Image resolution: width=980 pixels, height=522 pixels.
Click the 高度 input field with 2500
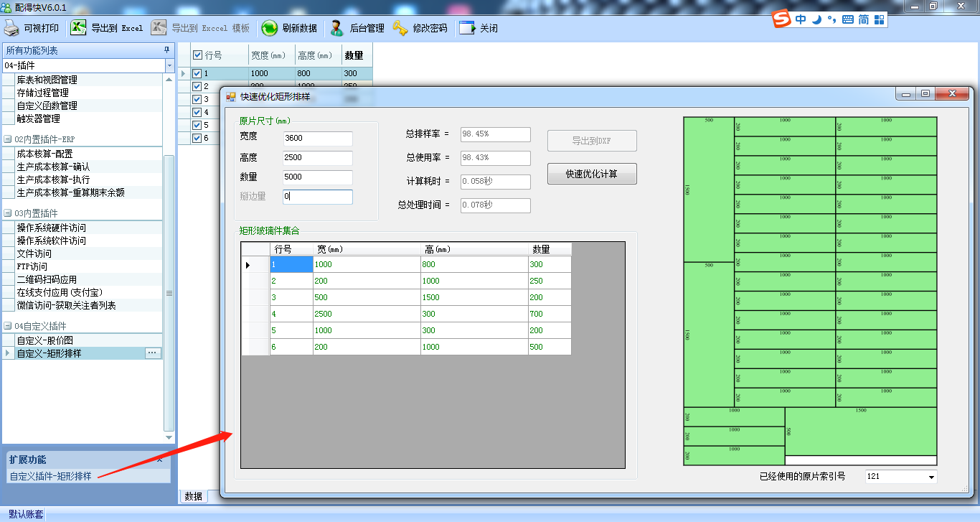pyautogui.click(x=317, y=158)
